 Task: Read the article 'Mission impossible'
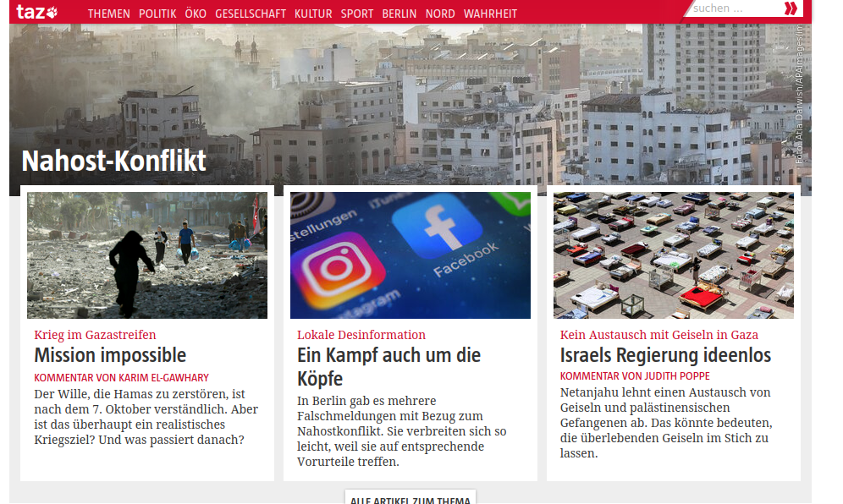[110, 355]
